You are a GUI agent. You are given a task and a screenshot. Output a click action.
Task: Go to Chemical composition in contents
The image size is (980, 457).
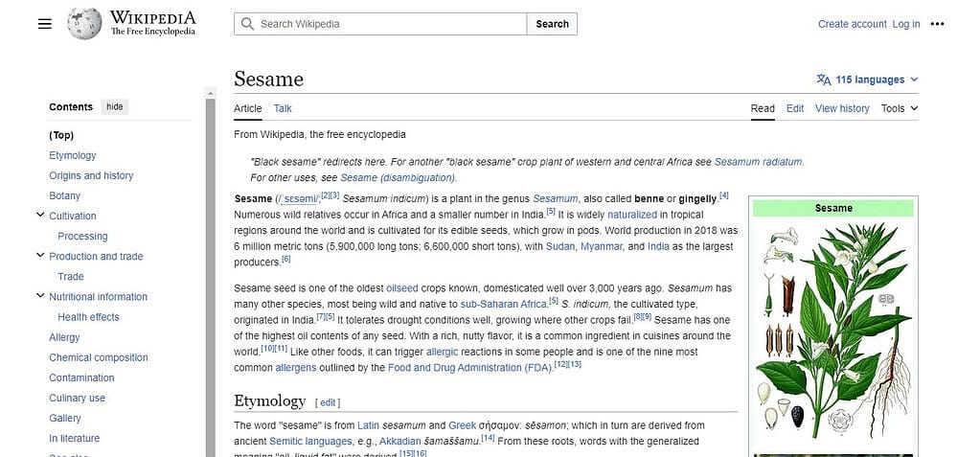pyautogui.click(x=99, y=357)
